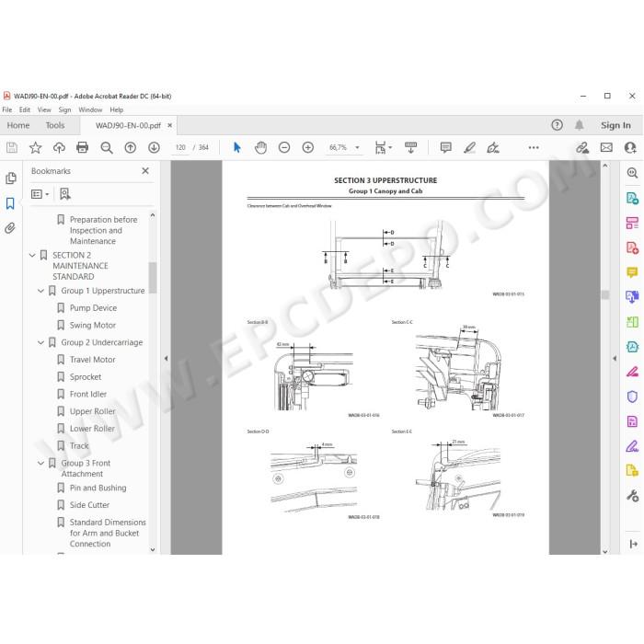Zoom in with plus button
644x644 pixels.
coord(307,147)
